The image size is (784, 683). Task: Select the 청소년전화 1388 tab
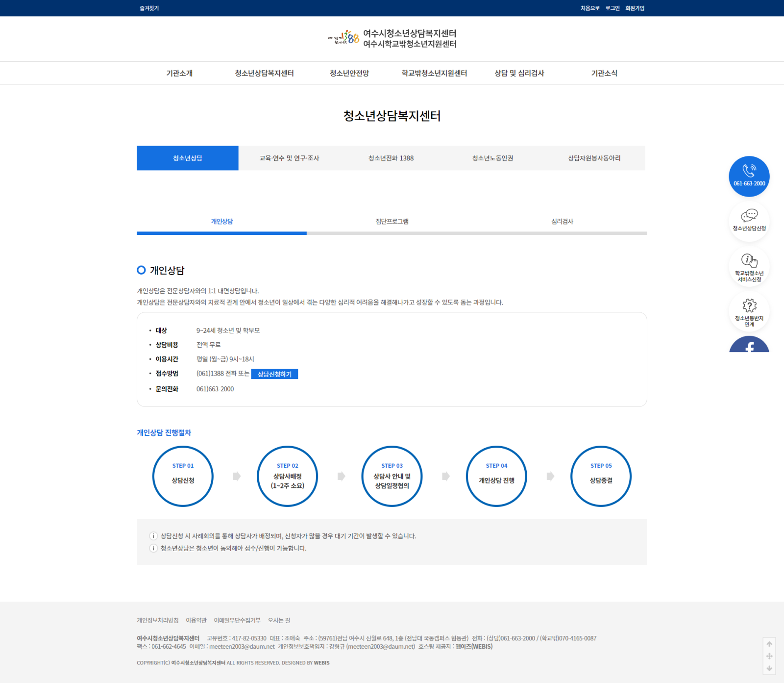pyautogui.click(x=391, y=158)
